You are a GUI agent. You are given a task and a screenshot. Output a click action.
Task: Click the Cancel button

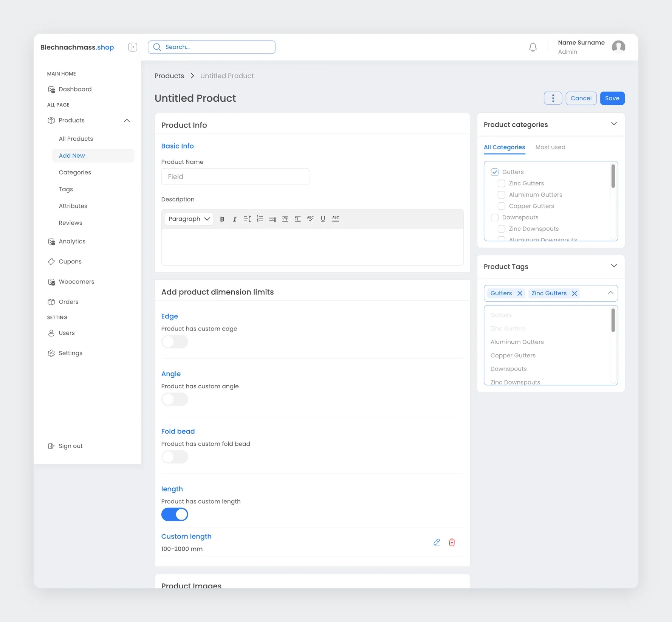point(581,98)
